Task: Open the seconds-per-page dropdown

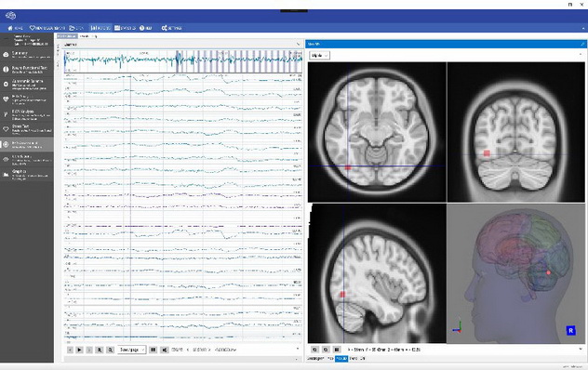Action: coord(131,350)
